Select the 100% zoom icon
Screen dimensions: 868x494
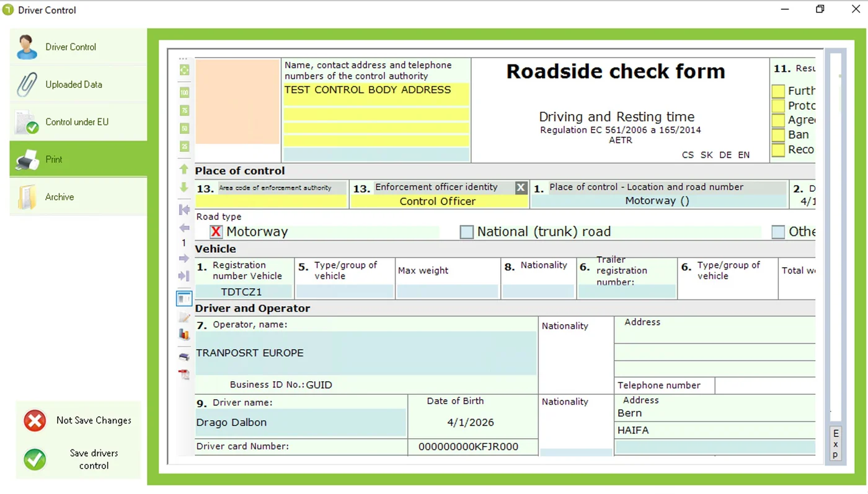click(184, 92)
